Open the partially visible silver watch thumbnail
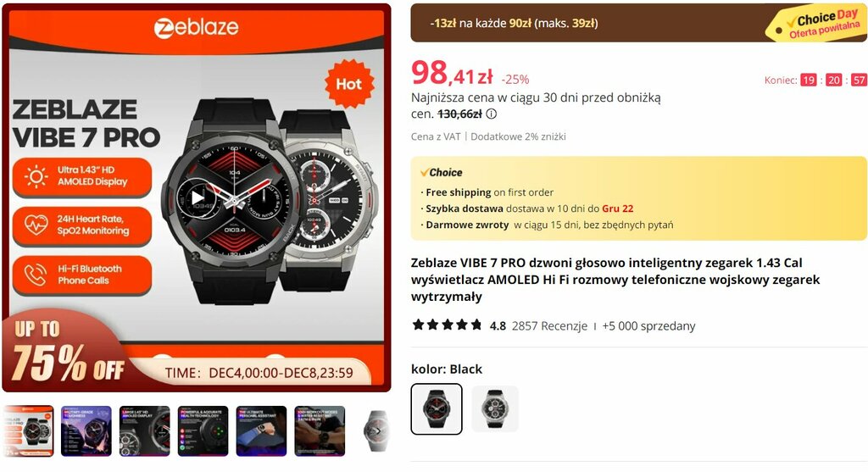The image size is (868, 472). pos(376,431)
